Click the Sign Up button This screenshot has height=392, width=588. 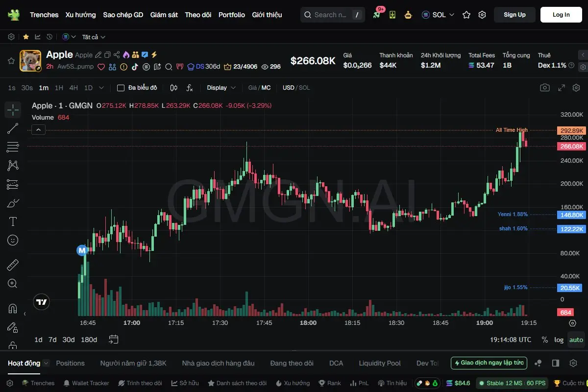[x=514, y=15]
